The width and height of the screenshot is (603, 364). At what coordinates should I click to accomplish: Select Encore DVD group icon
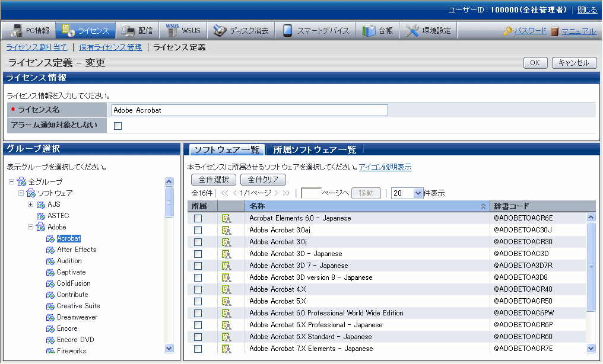click(x=50, y=340)
